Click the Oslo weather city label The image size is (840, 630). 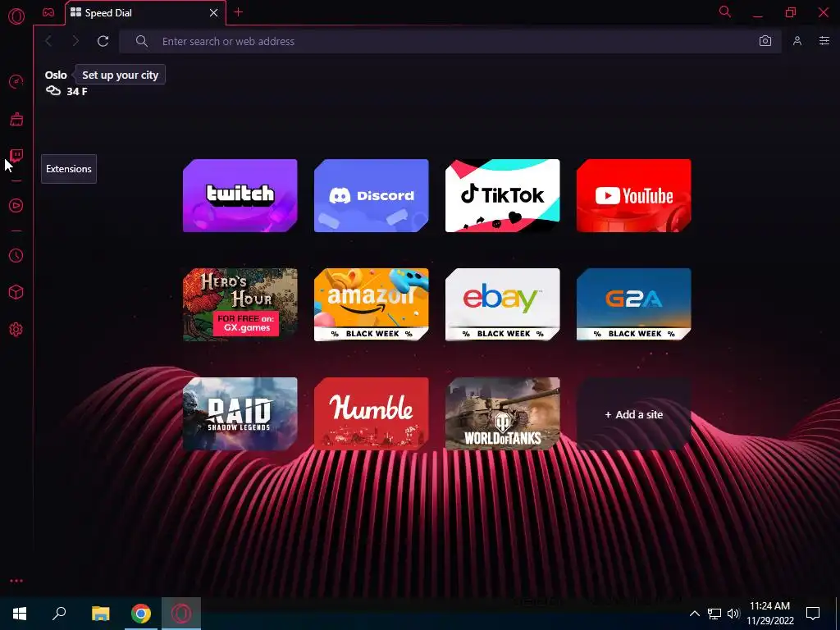tap(56, 75)
